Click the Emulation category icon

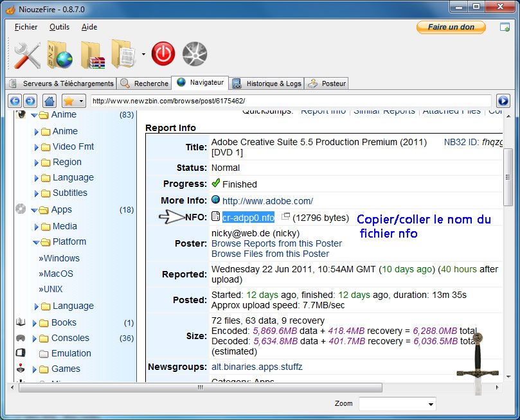pos(21,353)
